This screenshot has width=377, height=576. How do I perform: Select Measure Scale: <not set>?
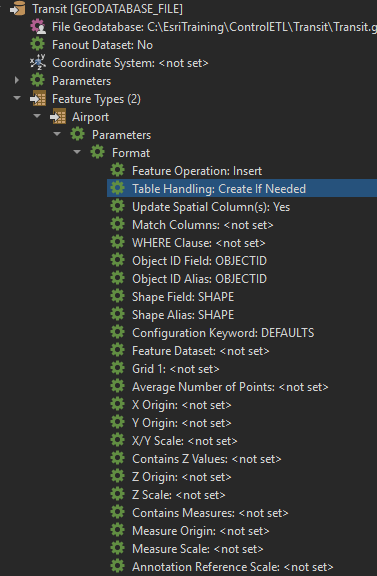(198, 549)
